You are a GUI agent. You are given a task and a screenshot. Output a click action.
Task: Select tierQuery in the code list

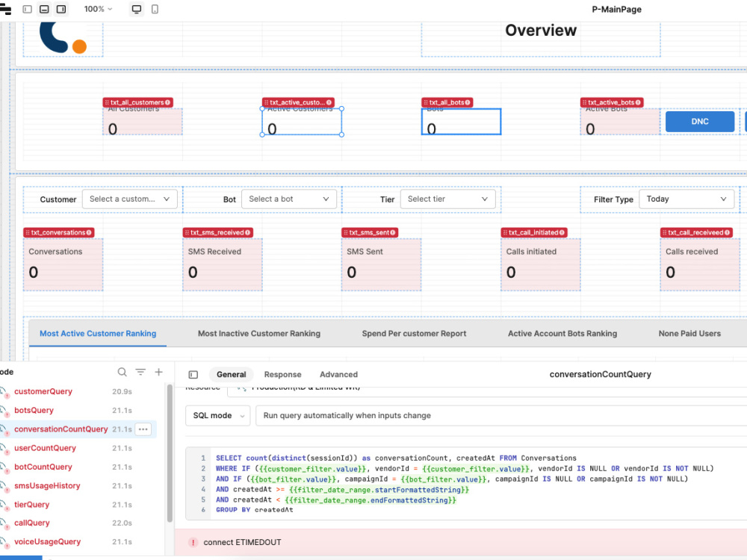pyautogui.click(x=31, y=504)
